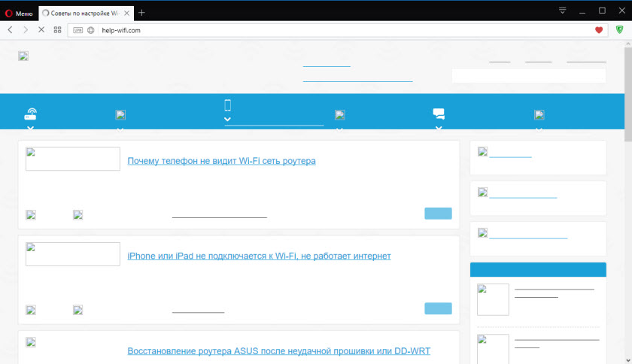This screenshot has height=364, width=632.
Task: Open the tab list menu icon
Action: tap(562, 11)
